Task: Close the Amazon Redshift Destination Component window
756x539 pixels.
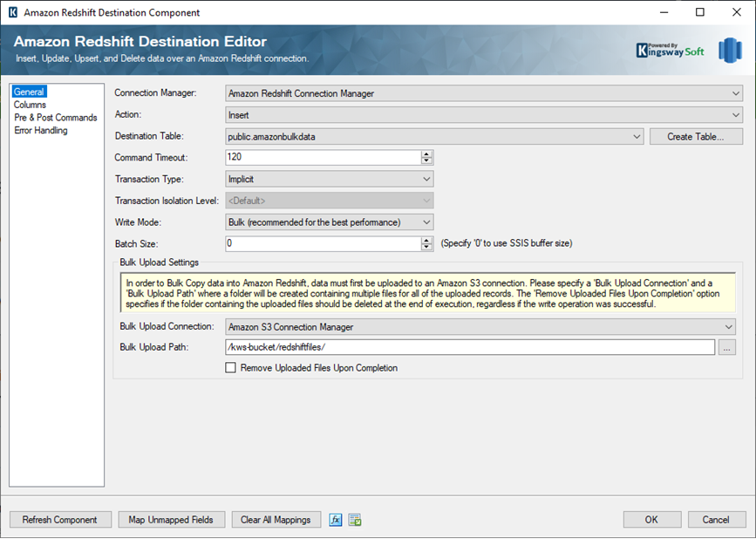Action: point(737,12)
